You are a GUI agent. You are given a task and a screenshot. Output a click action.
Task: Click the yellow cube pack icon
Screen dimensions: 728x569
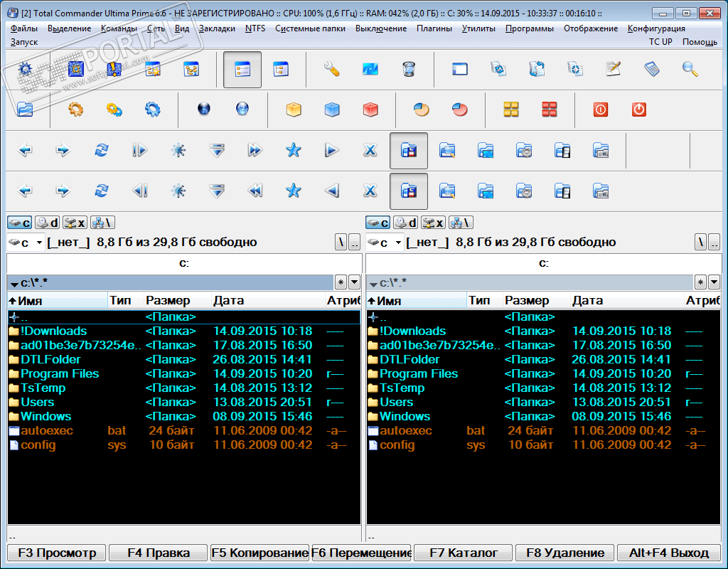(294, 110)
